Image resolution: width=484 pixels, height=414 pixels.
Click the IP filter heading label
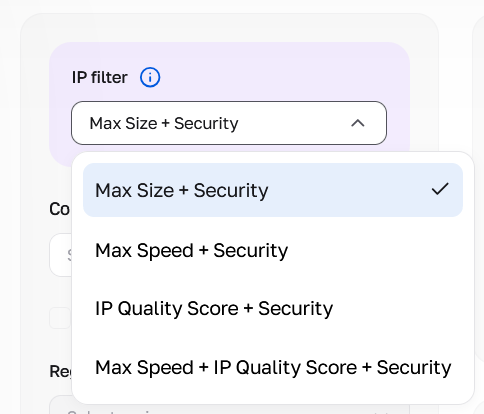[x=100, y=78]
